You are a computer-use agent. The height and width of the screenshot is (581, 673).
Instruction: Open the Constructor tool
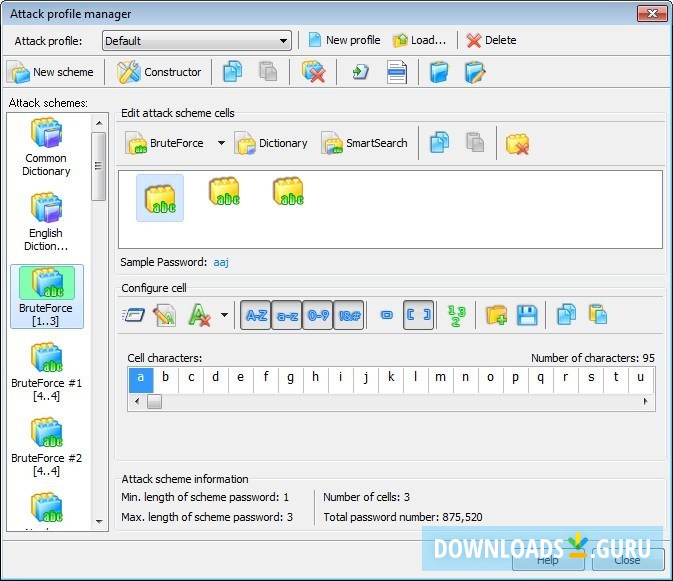pos(159,72)
